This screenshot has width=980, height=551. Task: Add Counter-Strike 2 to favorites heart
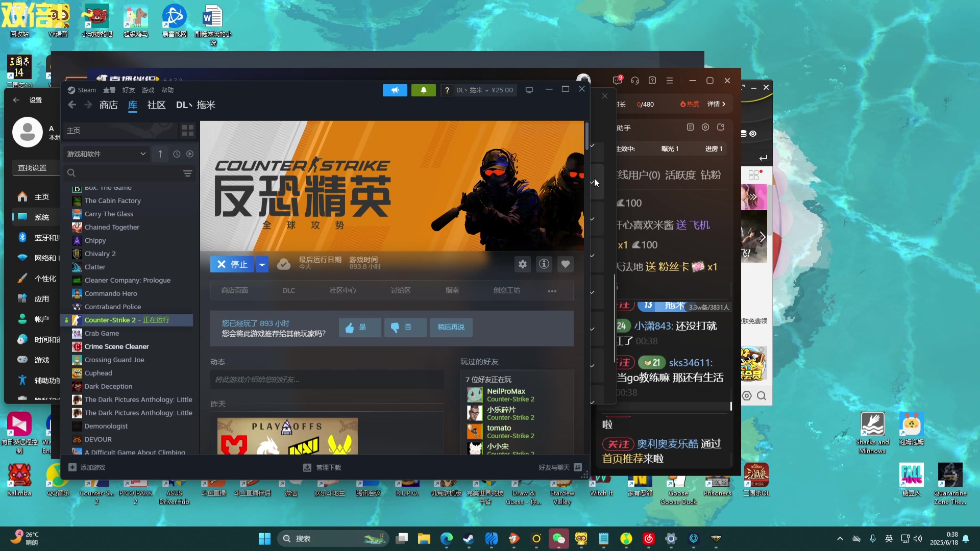click(565, 264)
